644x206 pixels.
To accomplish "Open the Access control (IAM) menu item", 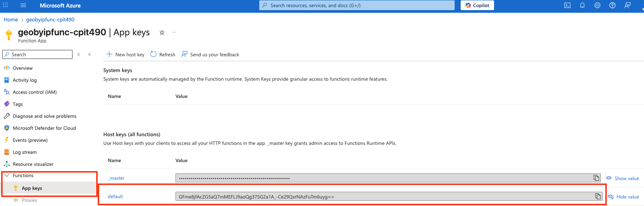I will click(35, 92).
